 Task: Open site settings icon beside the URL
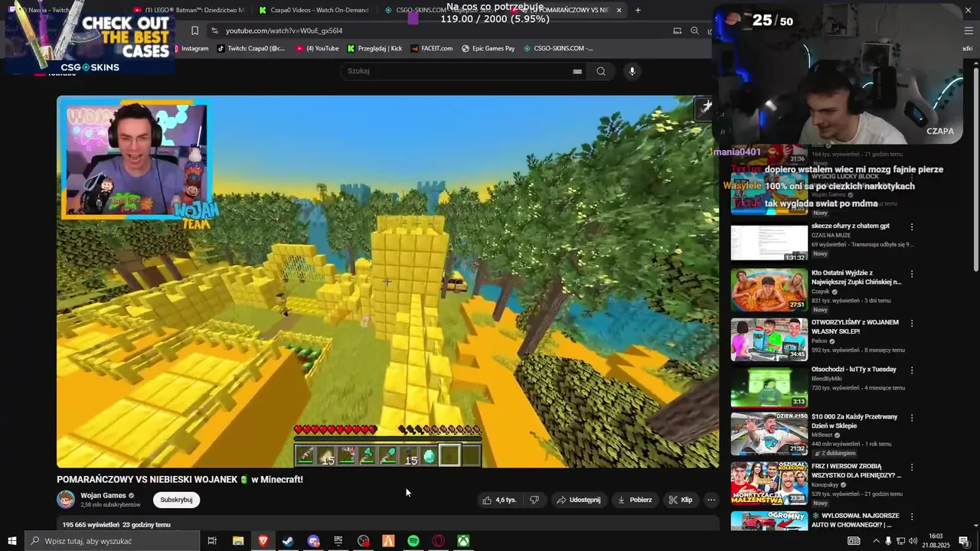[x=215, y=31]
